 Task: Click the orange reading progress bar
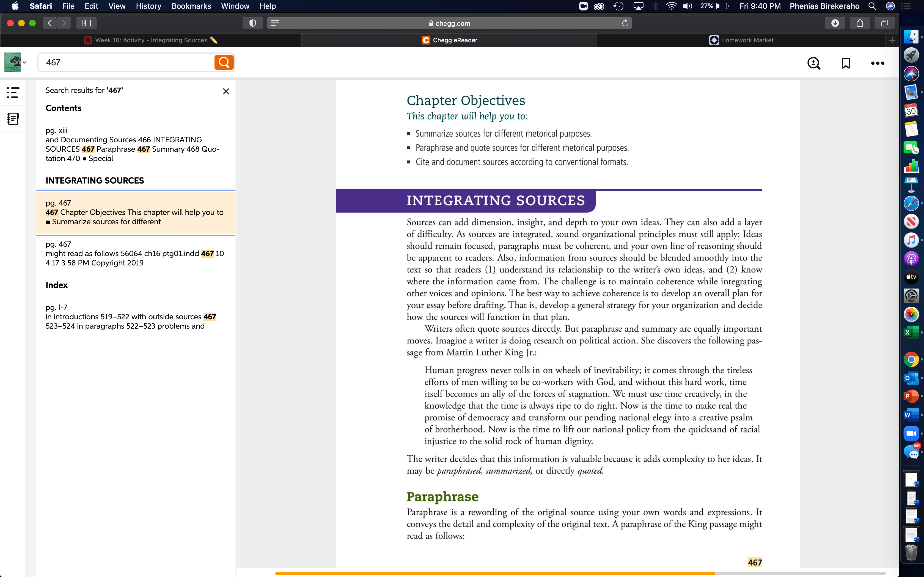point(494,573)
